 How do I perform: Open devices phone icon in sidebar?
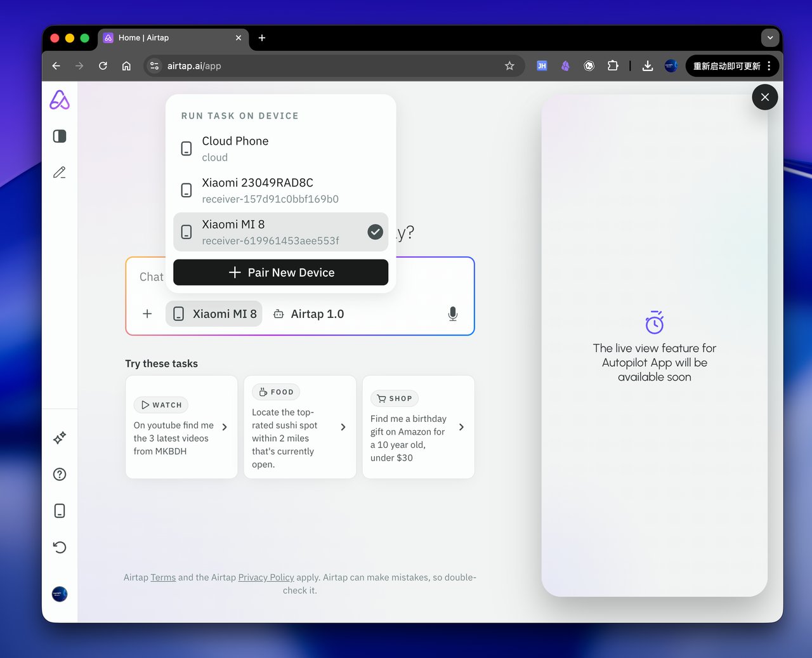click(x=60, y=511)
